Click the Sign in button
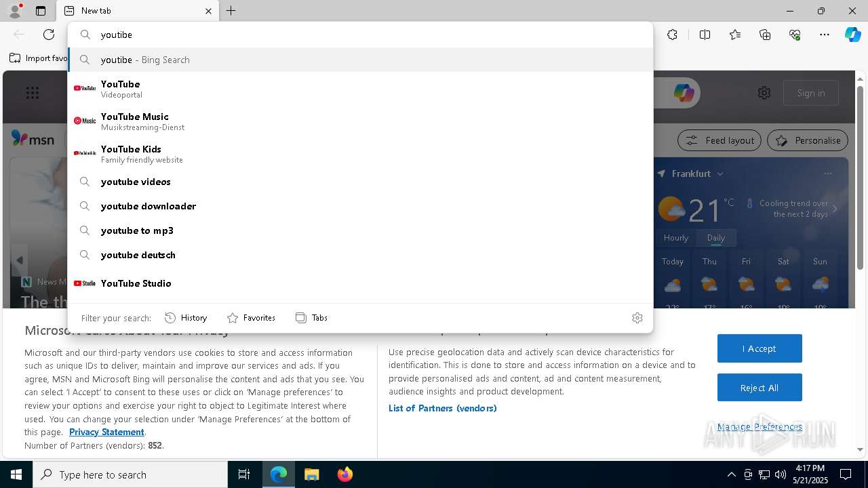This screenshot has height=488, width=868. point(811,93)
